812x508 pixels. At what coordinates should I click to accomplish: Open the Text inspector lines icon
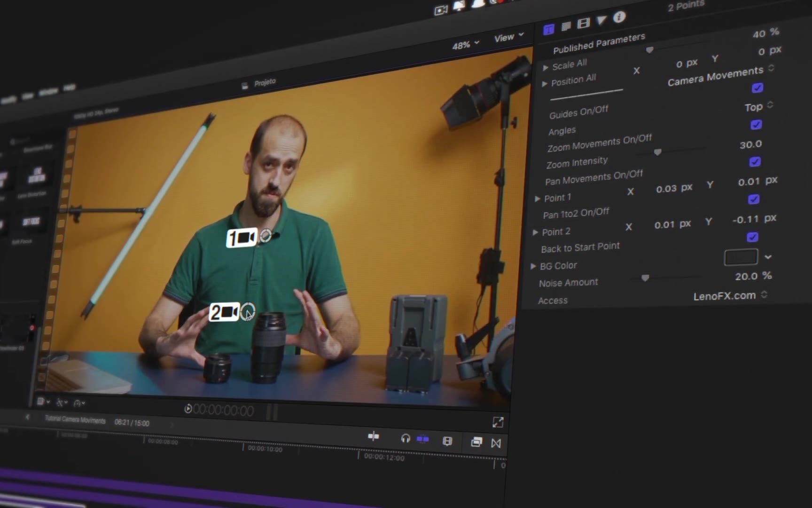point(566,26)
